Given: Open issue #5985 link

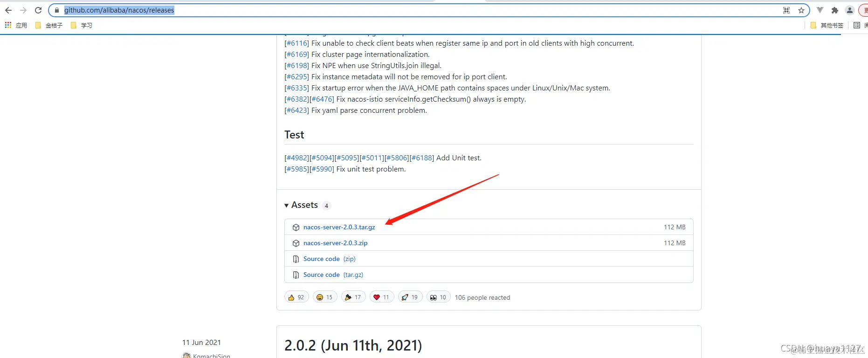Looking at the screenshot, I should 297,169.
